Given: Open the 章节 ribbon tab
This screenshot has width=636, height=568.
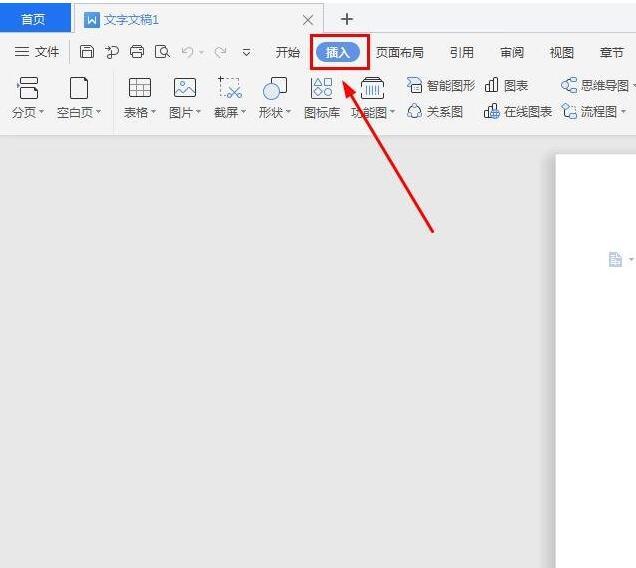Looking at the screenshot, I should tap(611, 52).
